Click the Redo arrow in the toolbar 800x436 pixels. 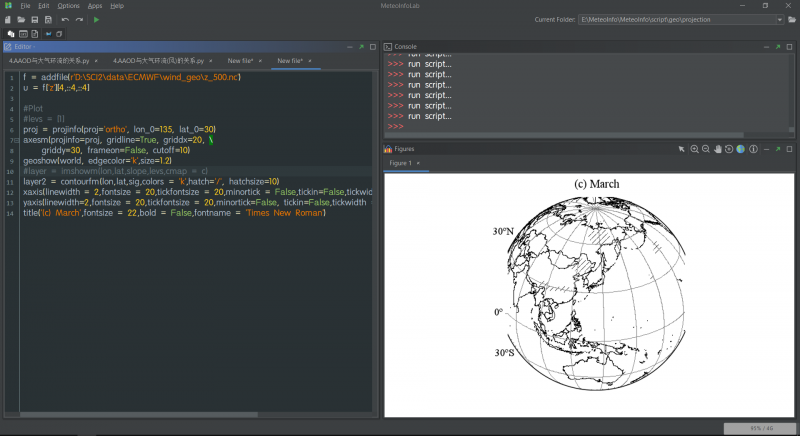(x=79, y=19)
